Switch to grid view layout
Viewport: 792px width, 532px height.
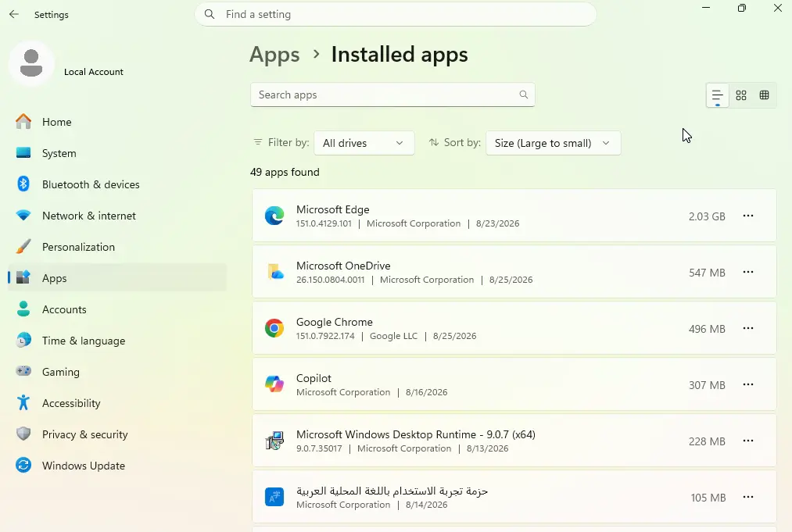741,95
